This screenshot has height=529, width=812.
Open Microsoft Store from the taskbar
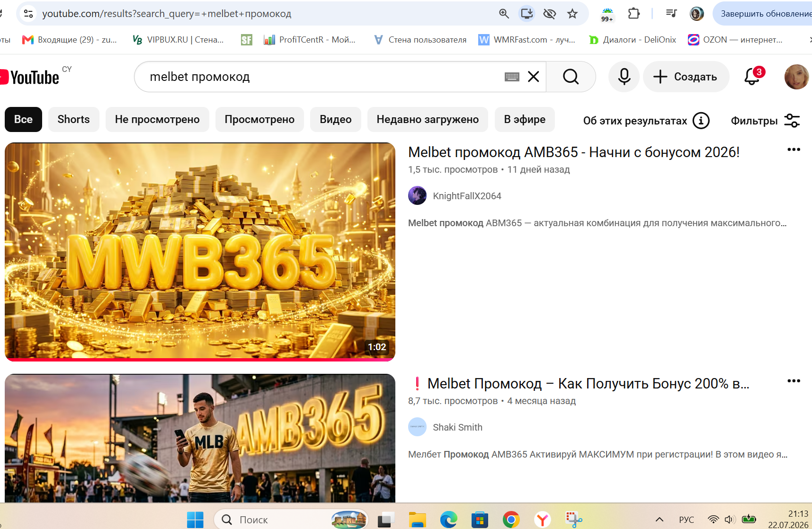pos(480,520)
